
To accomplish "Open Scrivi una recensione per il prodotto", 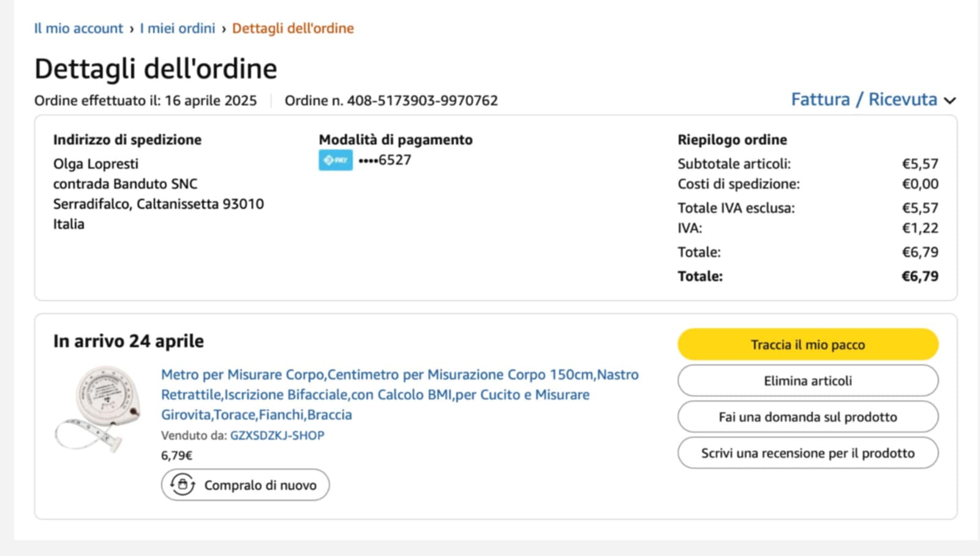I will coord(807,453).
